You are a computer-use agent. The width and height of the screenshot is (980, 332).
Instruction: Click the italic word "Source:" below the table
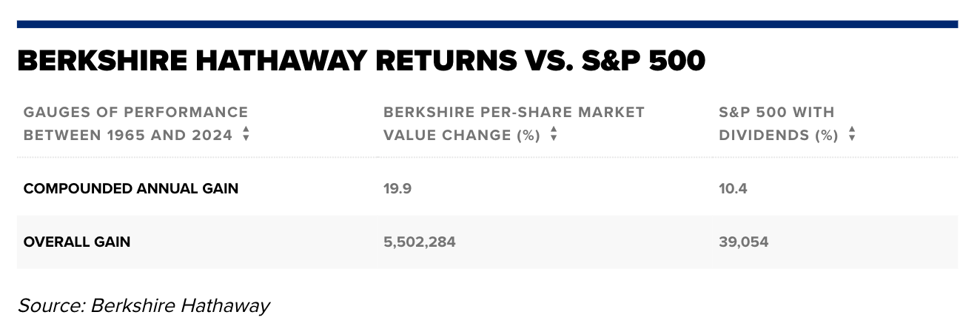tap(50, 305)
